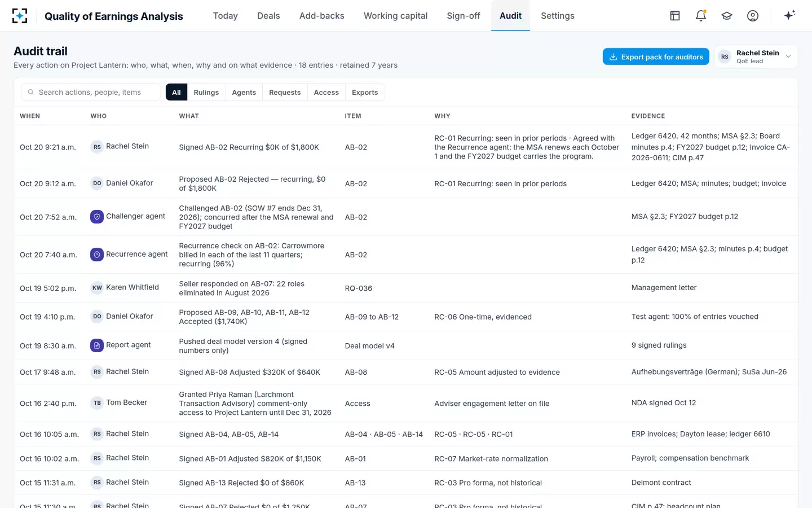Filter audit trail by Rulings
The image size is (812, 508).
point(206,92)
